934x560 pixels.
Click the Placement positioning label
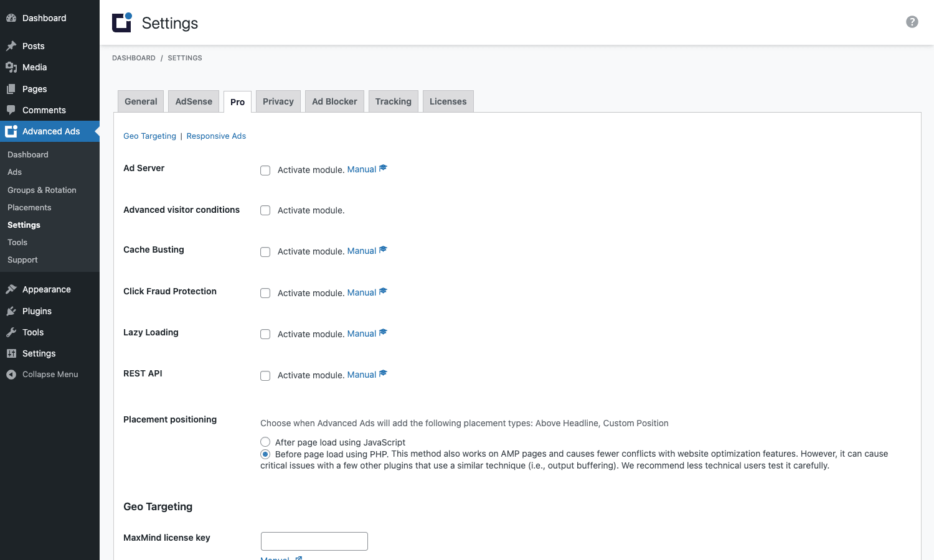(x=170, y=419)
